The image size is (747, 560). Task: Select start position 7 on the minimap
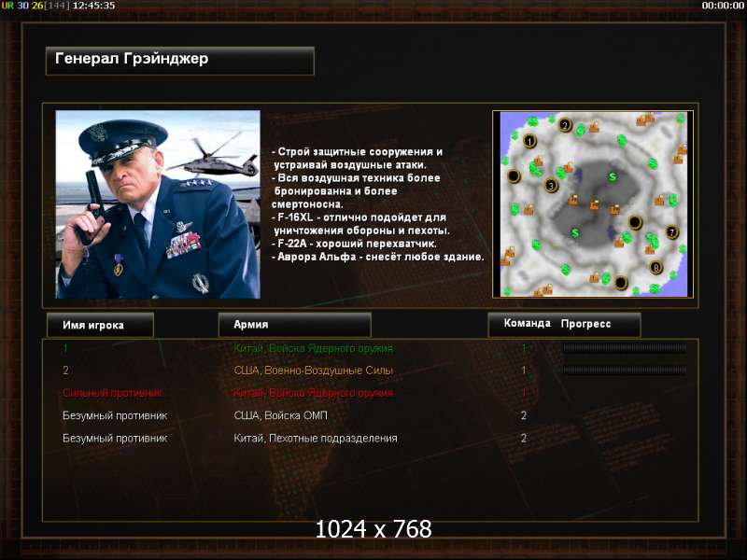point(671,232)
